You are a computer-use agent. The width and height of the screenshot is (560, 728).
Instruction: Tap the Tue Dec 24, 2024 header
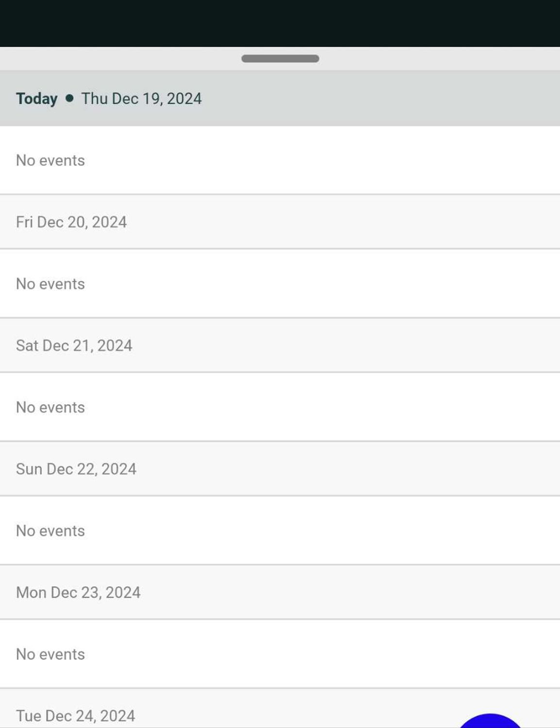76,716
